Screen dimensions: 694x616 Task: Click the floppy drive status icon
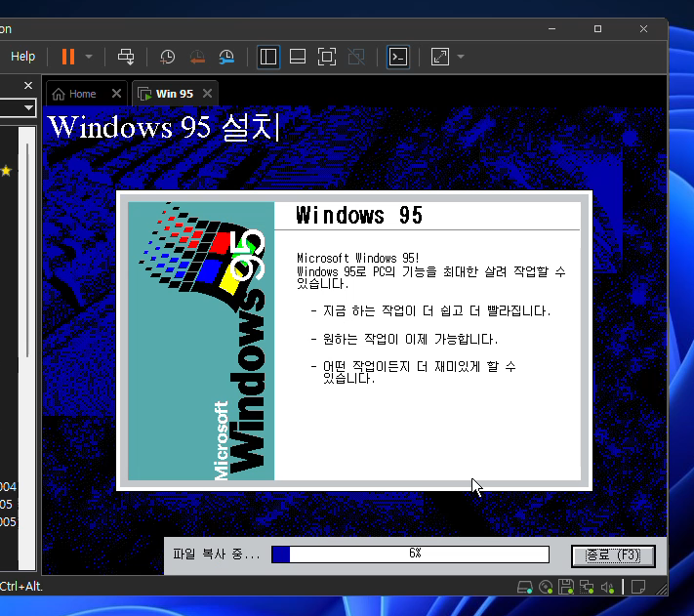pyautogui.click(x=566, y=588)
